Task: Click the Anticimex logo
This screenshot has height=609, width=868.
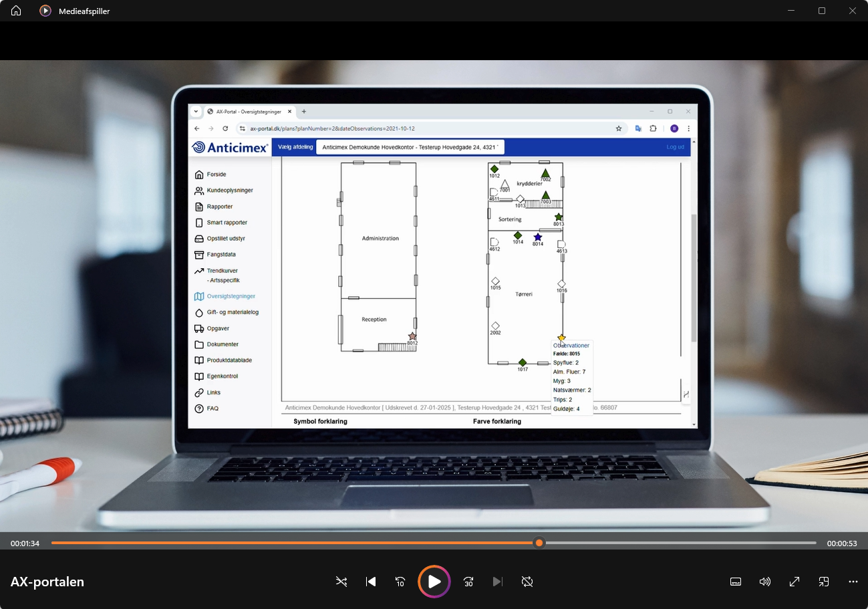Action: click(x=230, y=148)
